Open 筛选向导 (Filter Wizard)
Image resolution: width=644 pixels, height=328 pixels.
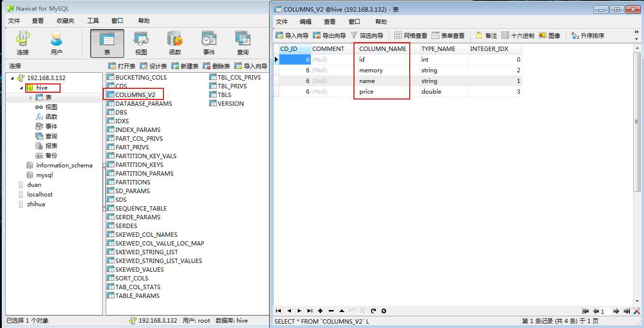(367, 35)
